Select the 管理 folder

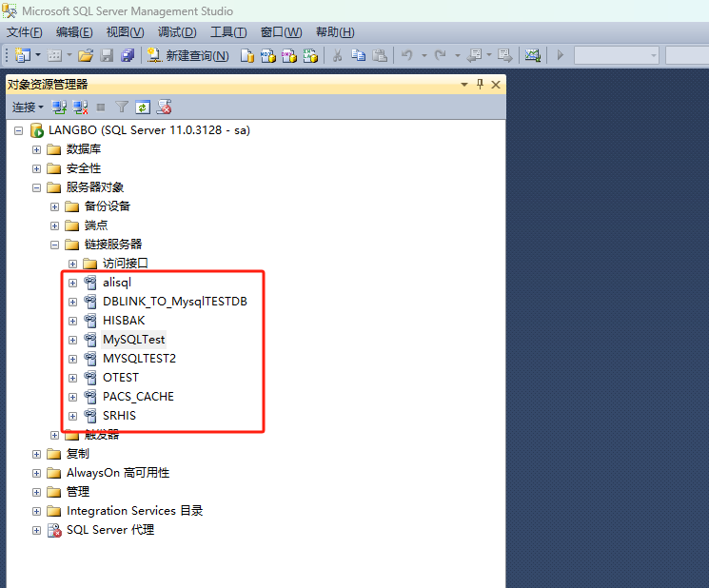pos(78,492)
